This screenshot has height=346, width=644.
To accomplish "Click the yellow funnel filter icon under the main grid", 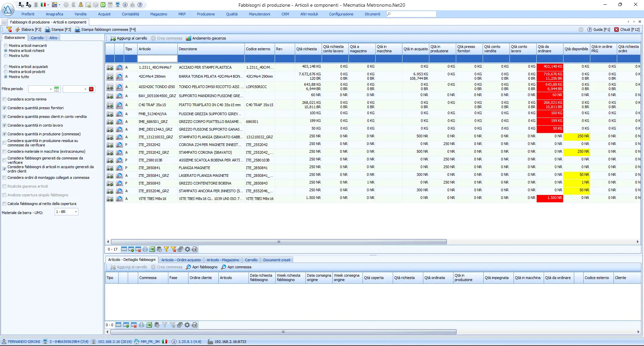I will pos(166,249).
